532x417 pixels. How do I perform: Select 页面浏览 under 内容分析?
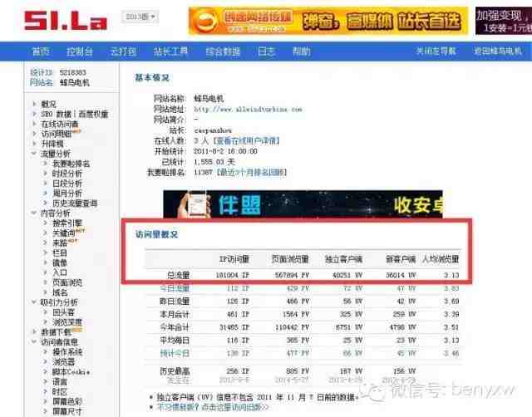67,282
